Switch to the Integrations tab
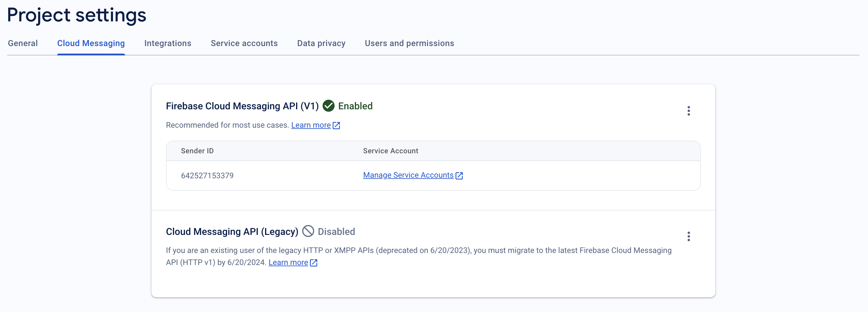The image size is (868, 312). click(167, 43)
